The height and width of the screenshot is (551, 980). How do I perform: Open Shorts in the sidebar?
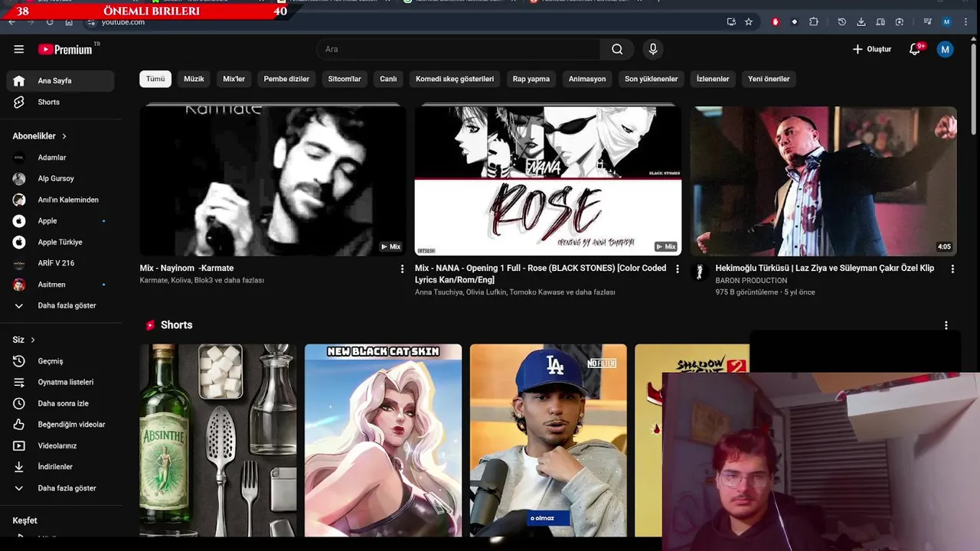point(60,102)
